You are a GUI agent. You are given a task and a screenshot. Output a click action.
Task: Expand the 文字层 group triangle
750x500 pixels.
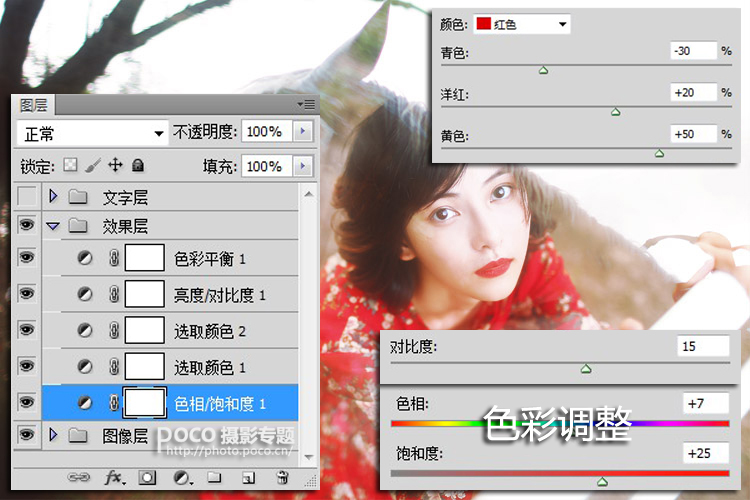(x=53, y=196)
